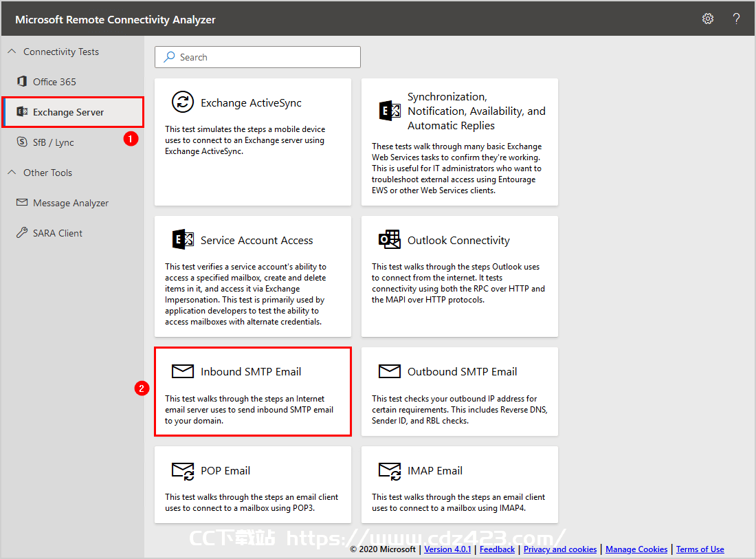Open the help question mark icon

[x=736, y=19]
